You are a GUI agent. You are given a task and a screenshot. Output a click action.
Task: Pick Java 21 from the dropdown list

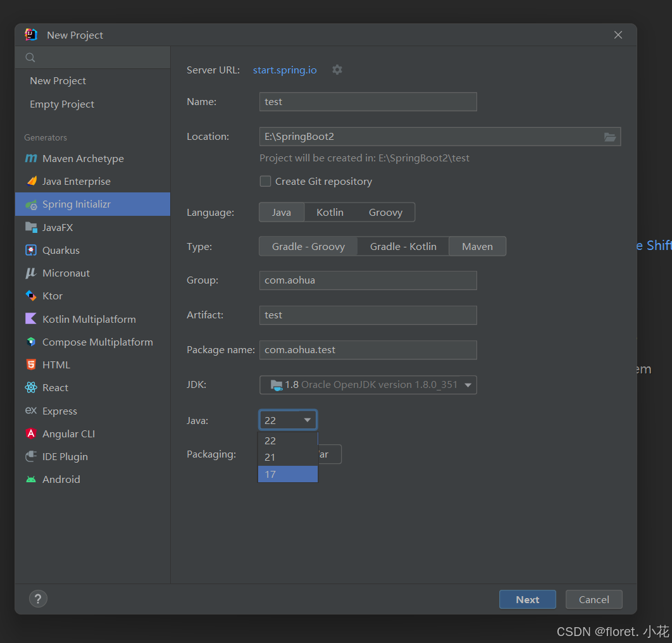coord(288,458)
